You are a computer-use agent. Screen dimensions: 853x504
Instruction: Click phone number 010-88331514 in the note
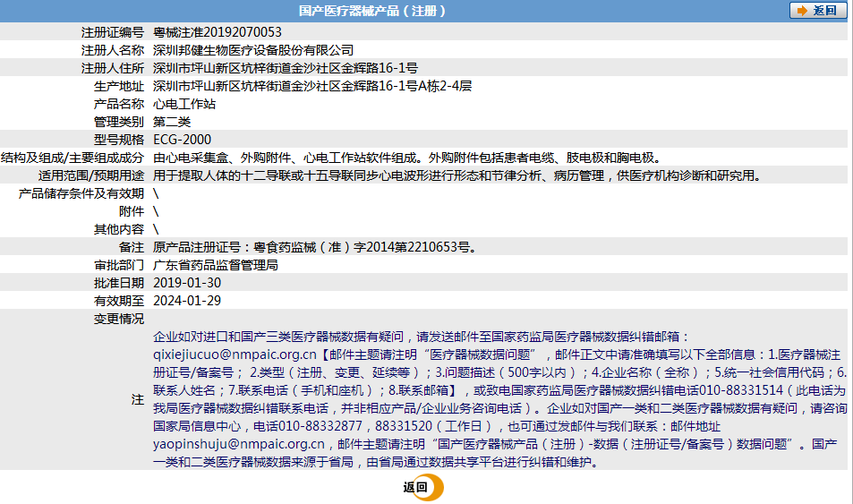pyautogui.click(x=741, y=390)
